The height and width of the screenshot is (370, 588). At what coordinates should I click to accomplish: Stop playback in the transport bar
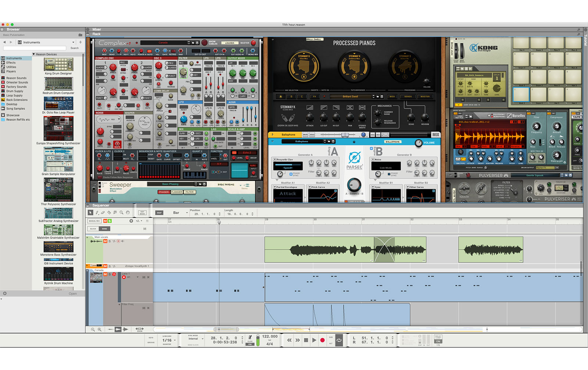coord(306,340)
